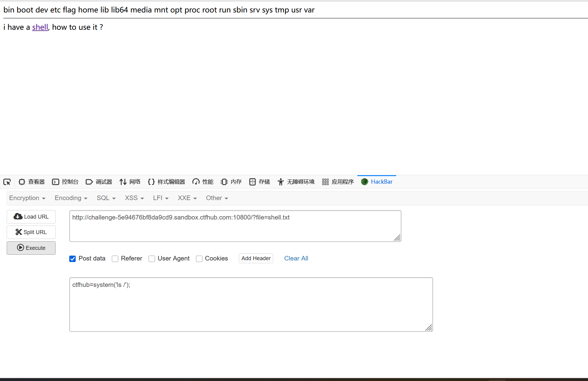The image size is (588, 381).
Task: Expand the SQL dropdown menu
Action: pos(106,198)
